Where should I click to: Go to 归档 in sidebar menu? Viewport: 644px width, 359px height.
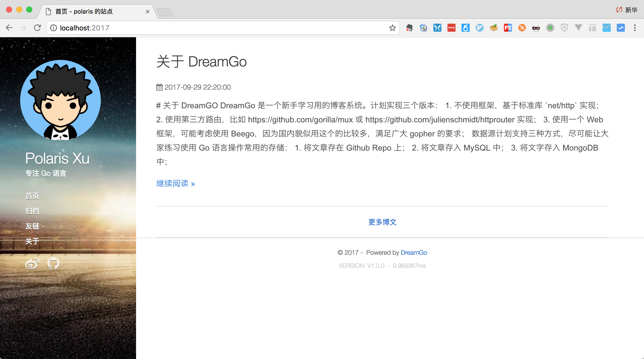pos(32,211)
